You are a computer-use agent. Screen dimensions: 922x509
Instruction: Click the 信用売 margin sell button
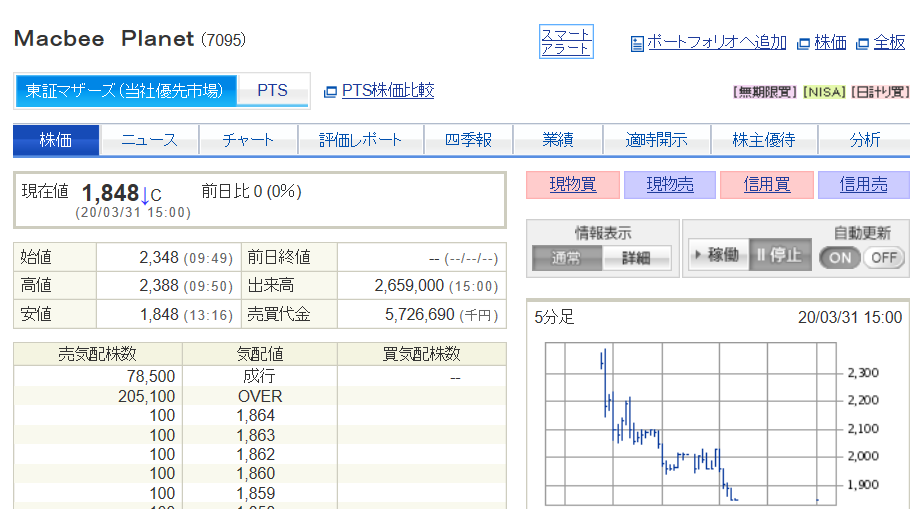pos(863,185)
